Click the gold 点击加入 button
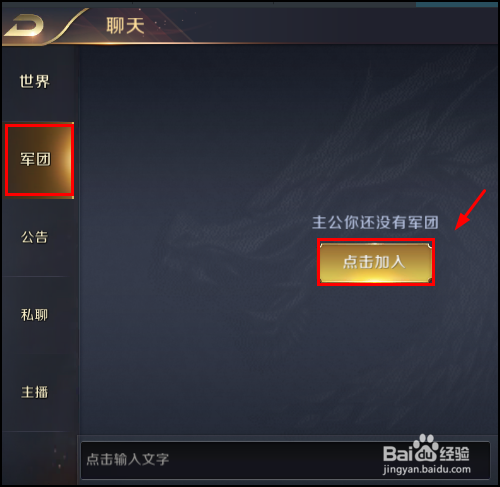The width and height of the screenshot is (500, 487). click(376, 262)
